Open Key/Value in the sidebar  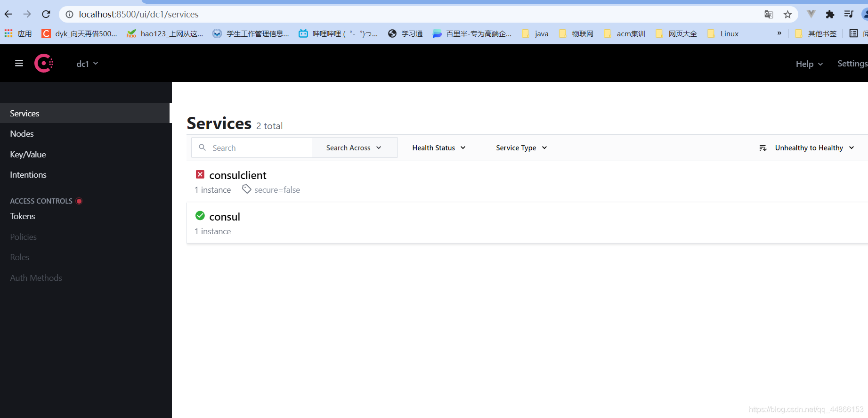(x=86, y=155)
